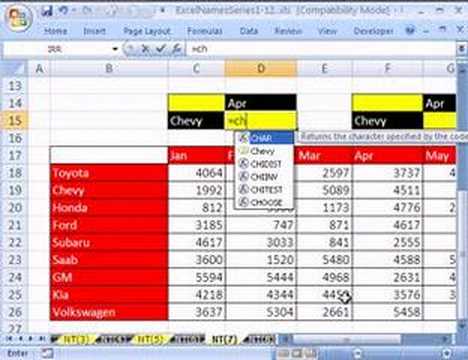
Task: Choose the Chevy name from autocomplete list
Action: pos(265,151)
